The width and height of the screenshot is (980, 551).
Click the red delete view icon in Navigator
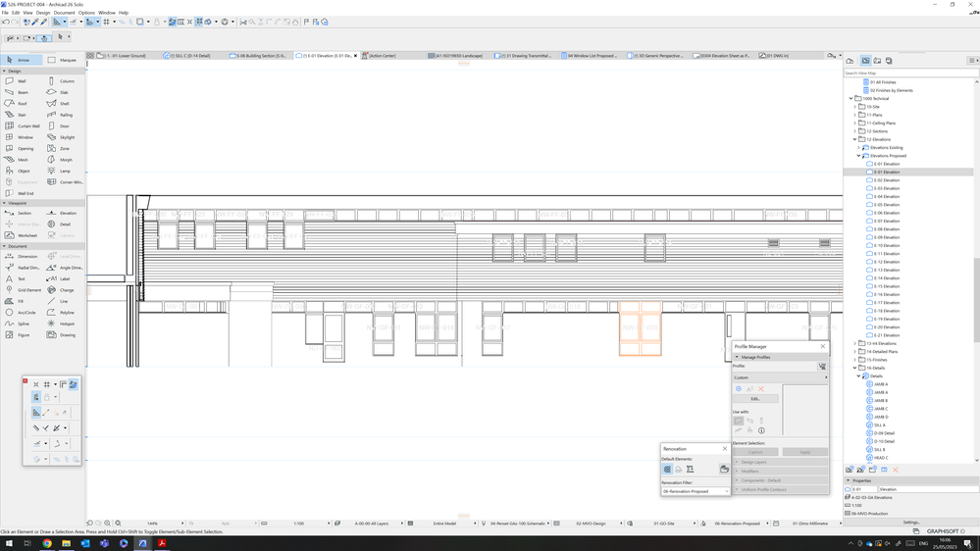[895, 470]
